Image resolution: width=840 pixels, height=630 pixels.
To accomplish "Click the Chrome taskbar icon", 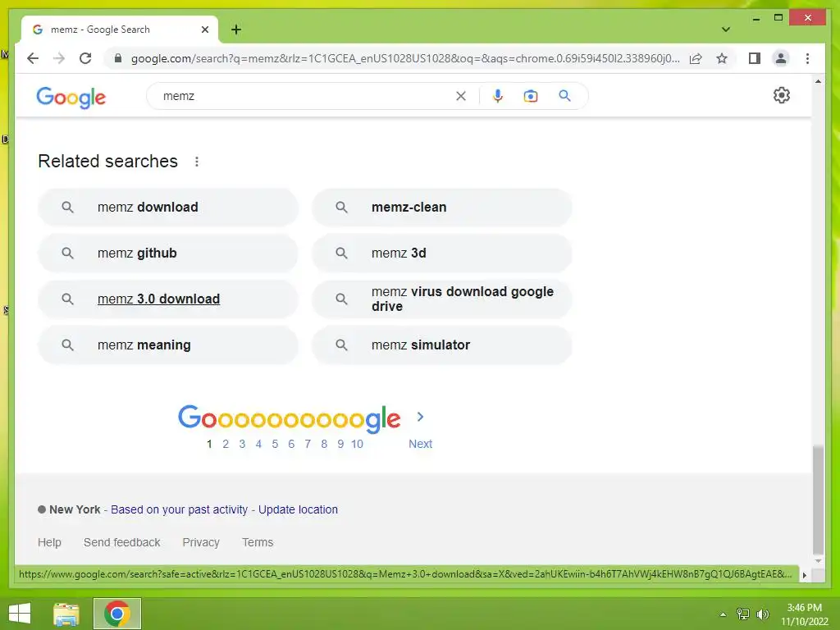I will tap(116, 614).
